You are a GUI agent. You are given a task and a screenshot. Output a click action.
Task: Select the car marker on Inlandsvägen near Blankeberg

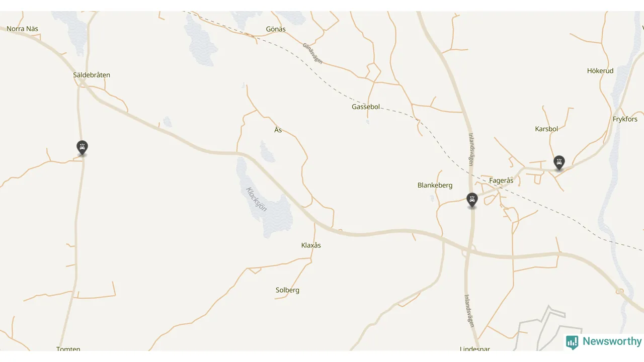(x=472, y=201)
